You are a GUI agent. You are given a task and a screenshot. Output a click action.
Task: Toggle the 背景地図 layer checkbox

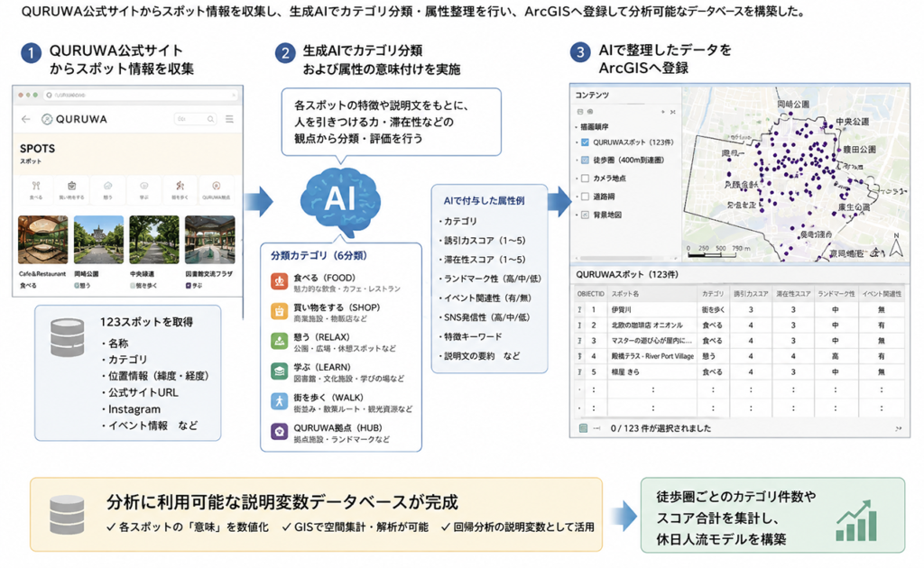(585, 215)
